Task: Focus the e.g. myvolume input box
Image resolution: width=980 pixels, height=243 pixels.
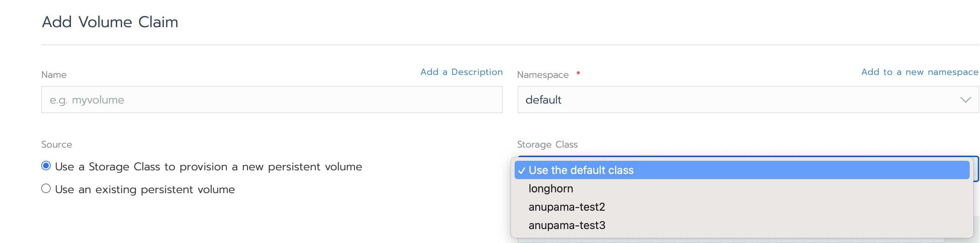Action: click(x=271, y=99)
